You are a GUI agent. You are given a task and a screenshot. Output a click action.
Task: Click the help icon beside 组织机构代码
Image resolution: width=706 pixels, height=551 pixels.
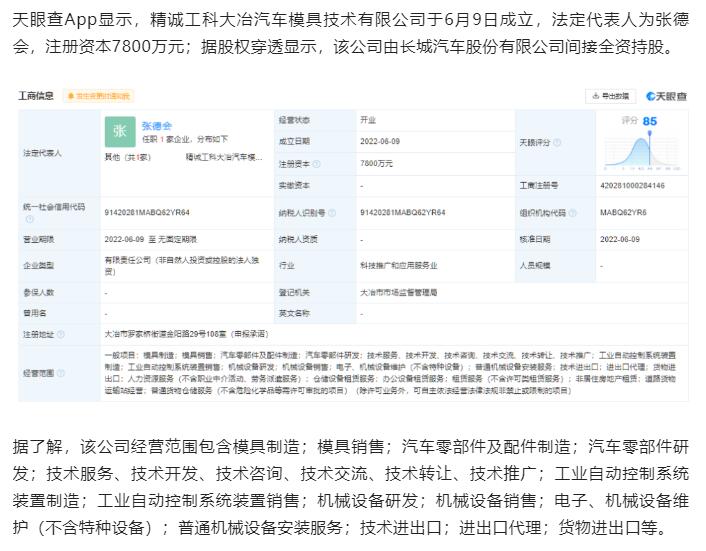tap(572, 212)
